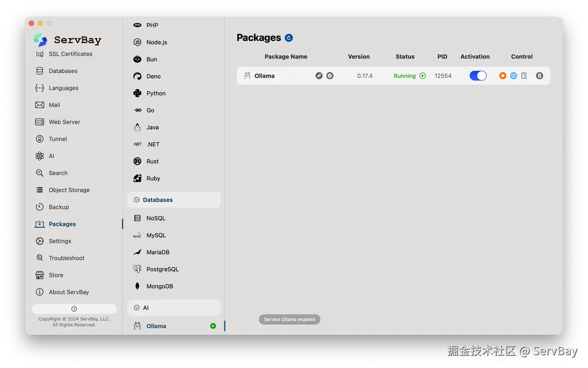Screen dimensions: 588x368
Task: Minimize the ServBay window
Action: pyautogui.click(x=40, y=23)
